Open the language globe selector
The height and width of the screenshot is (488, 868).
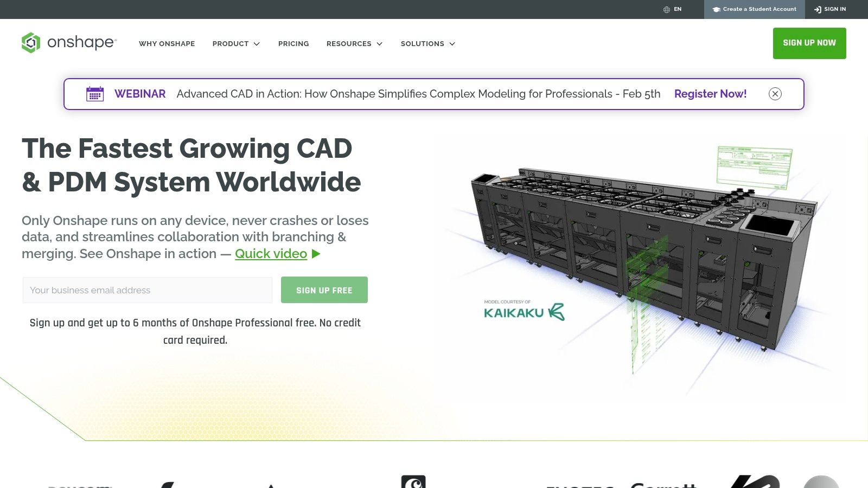[667, 9]
